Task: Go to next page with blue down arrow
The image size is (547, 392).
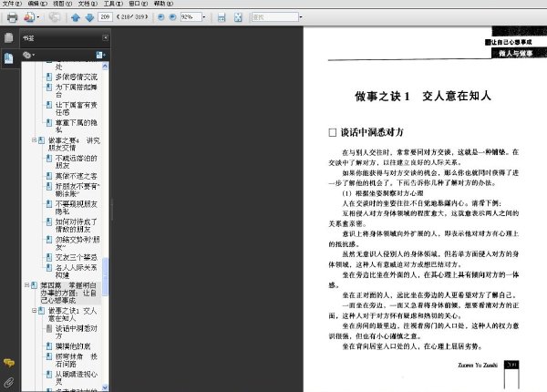Action: [x=89, y=17]
